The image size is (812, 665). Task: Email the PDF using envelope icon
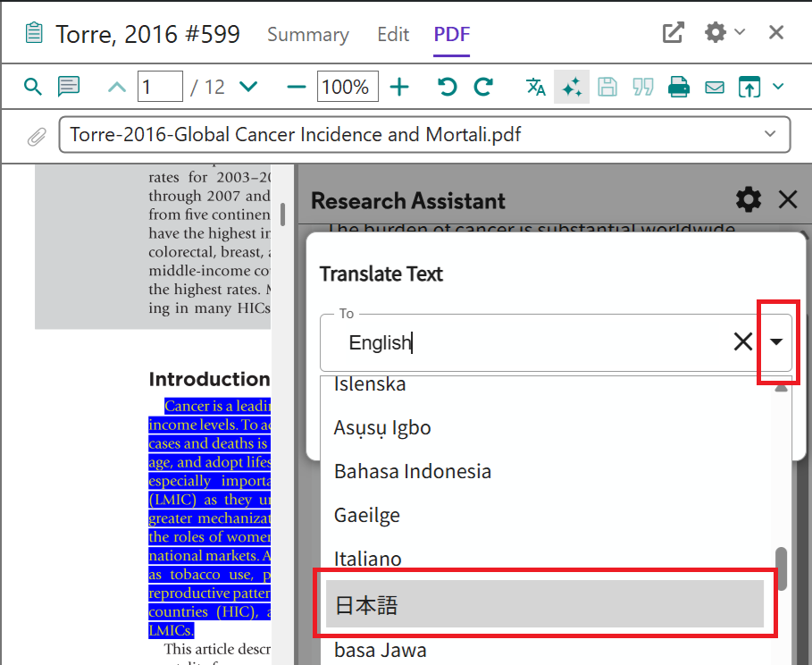715,87
